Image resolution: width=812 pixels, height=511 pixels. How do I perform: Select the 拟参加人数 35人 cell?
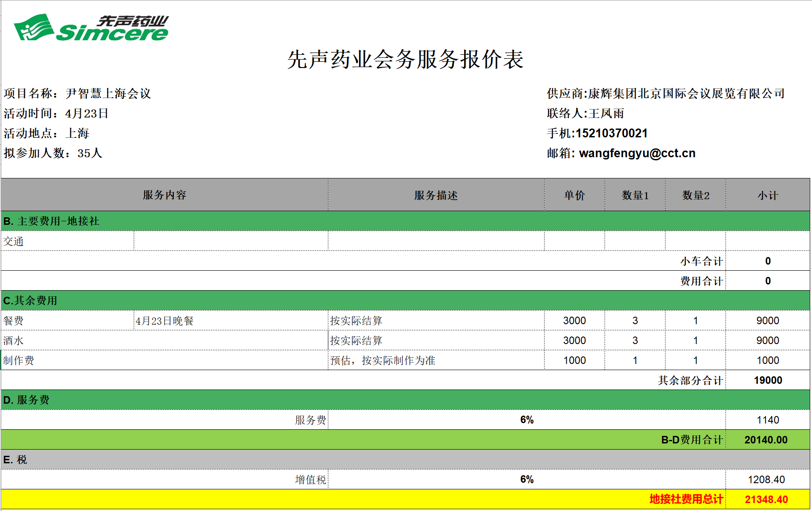(53, 153)
